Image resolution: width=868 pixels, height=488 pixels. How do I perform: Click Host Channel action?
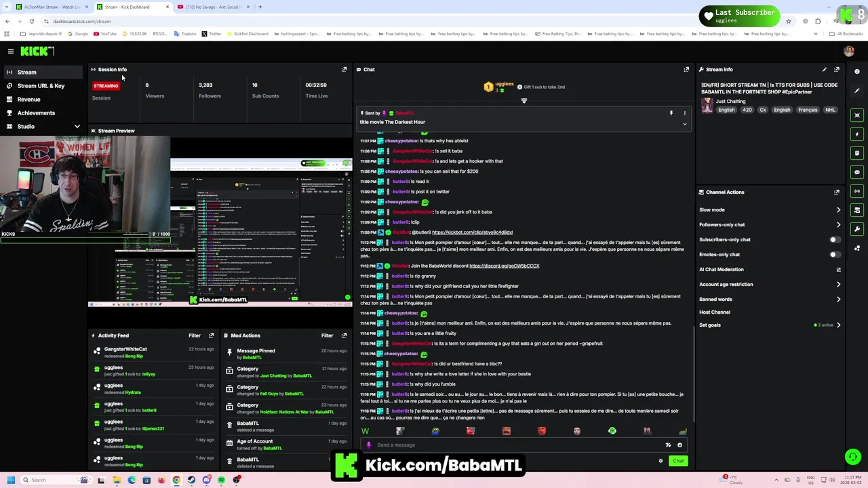715,312
